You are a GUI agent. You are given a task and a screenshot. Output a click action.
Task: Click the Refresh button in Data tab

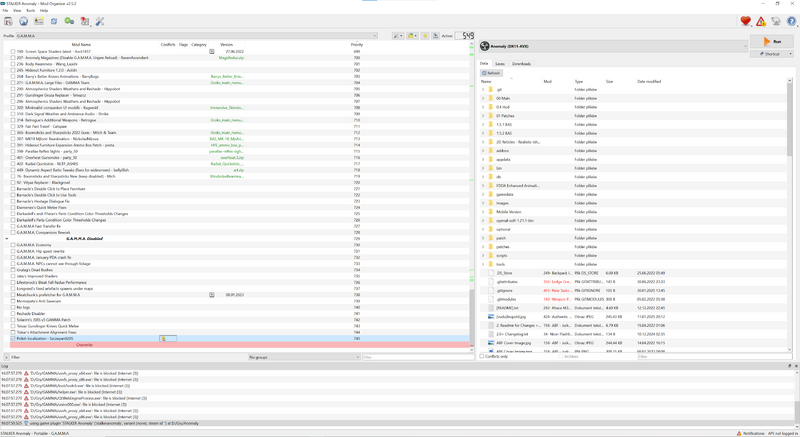(x=491, y=73)
